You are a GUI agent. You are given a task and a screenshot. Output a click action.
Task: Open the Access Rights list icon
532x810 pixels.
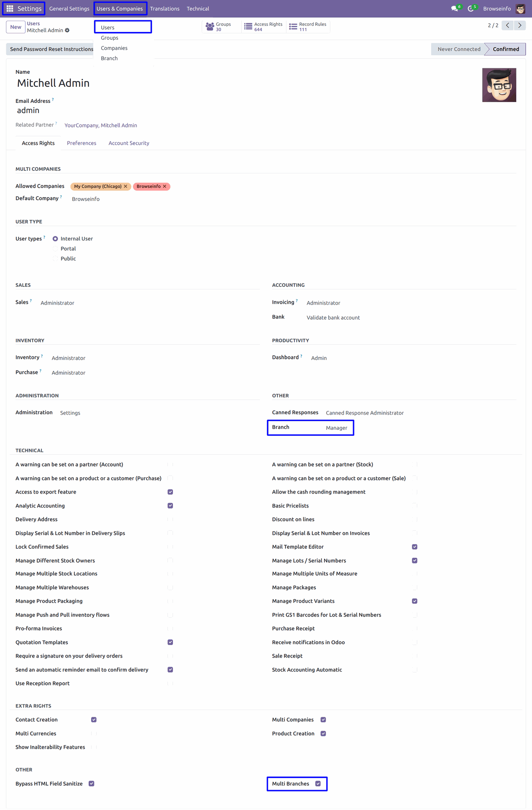248,27
